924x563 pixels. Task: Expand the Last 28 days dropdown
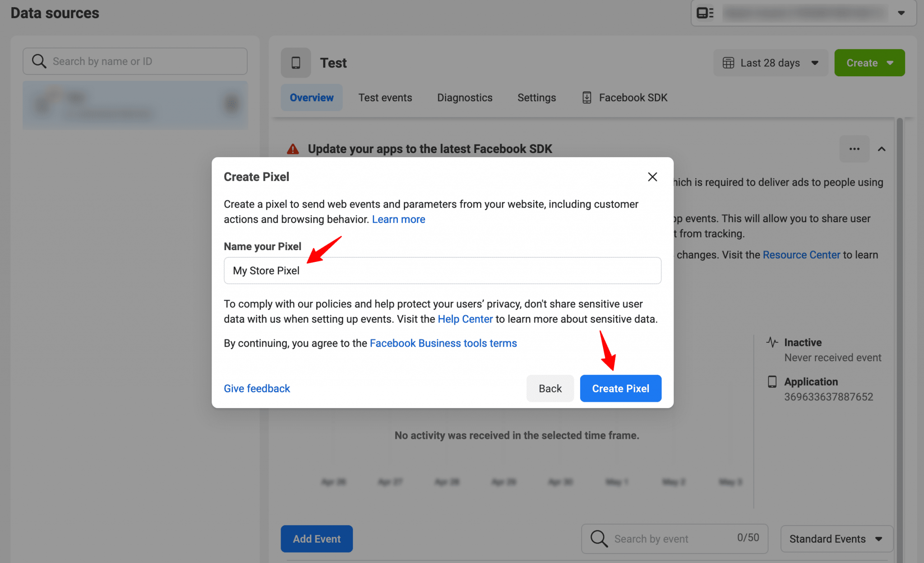pyautogui.click(x=815, y=63)
